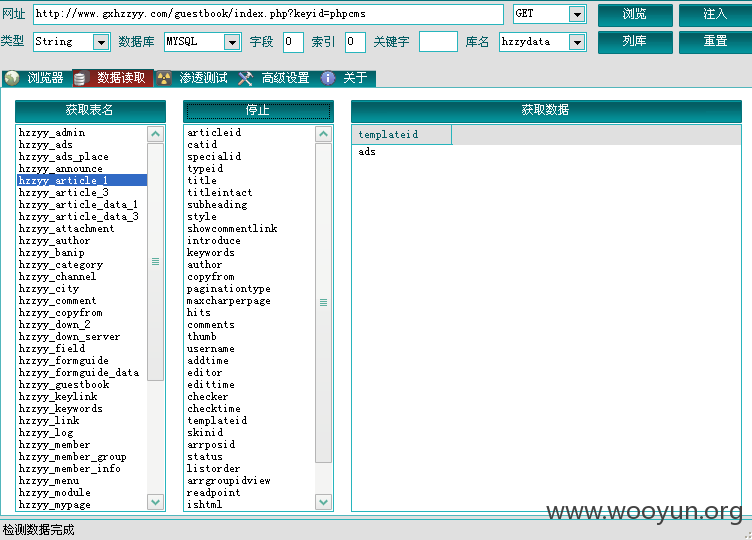Expand the GET method dropdown
This screenshot has width=752, height=540.
pos(577,14)
